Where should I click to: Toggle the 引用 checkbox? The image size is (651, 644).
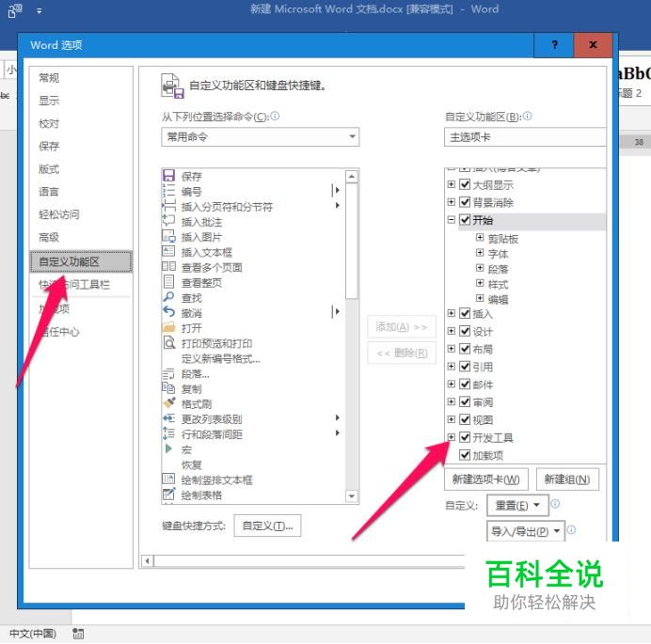[465, 367]
